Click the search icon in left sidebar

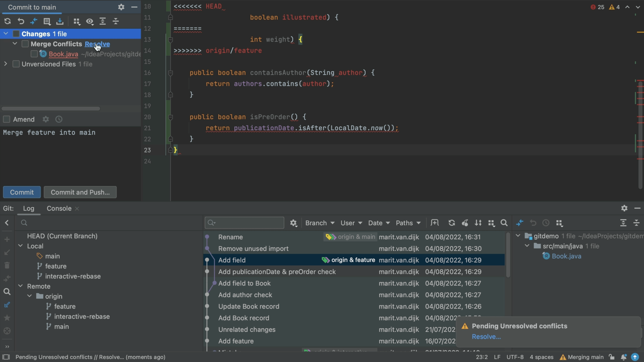7,291
